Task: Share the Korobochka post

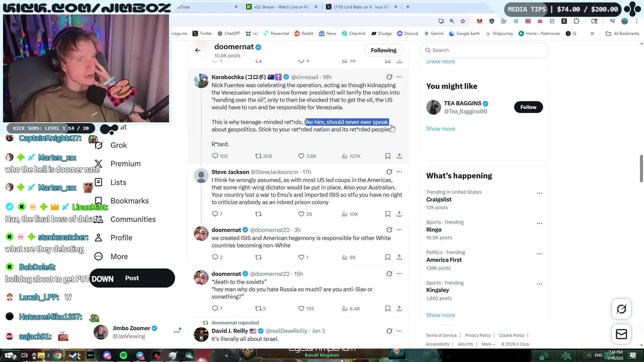Action: click(x=399, y=156)
